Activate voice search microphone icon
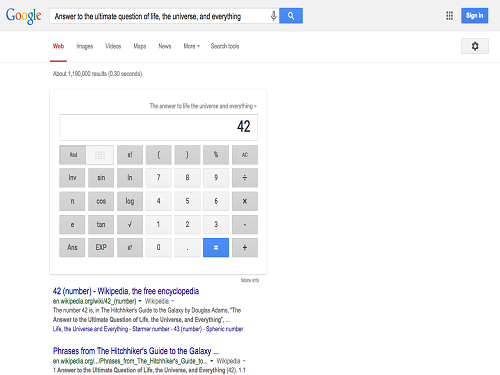Image resolution: width=500 pixels, height=375 pixels. click(x=273, y=16)
